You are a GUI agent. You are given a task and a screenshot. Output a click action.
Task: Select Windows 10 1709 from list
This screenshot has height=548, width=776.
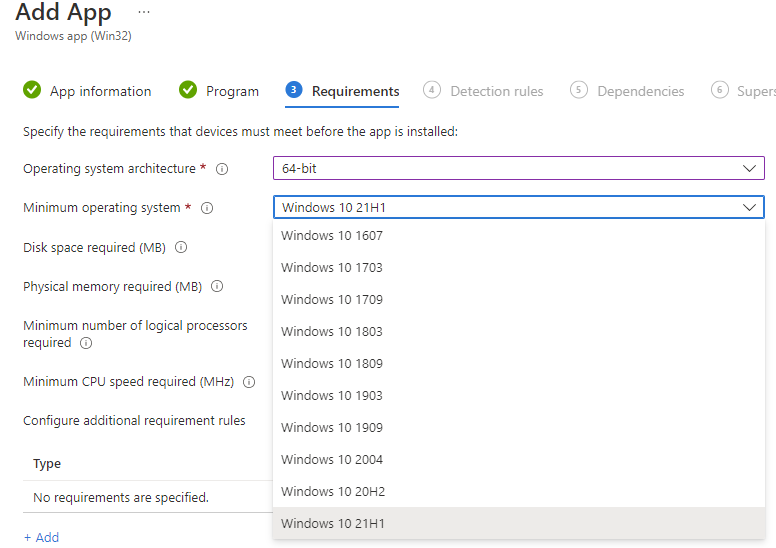click(519, 300)
